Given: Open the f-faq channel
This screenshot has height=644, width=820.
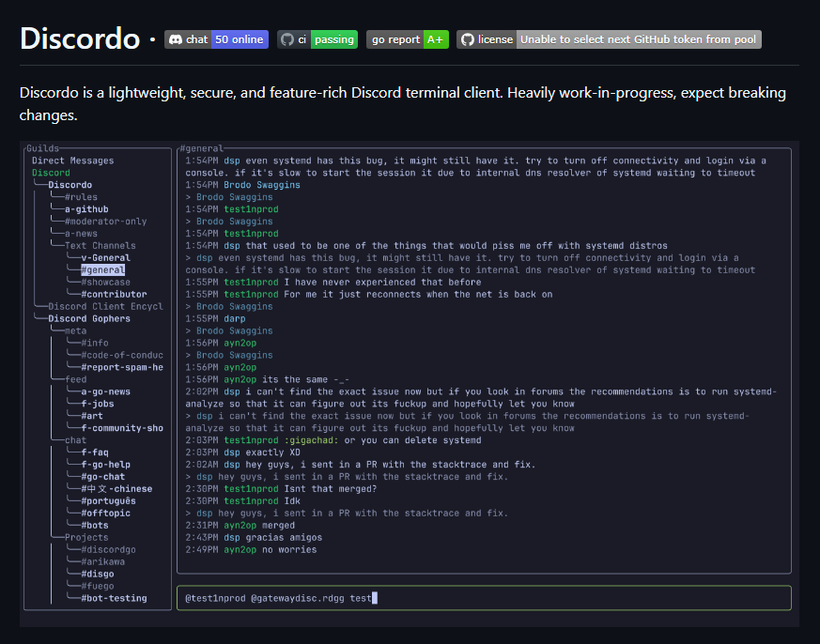Looking at the screenshot, I should [95, 452].
